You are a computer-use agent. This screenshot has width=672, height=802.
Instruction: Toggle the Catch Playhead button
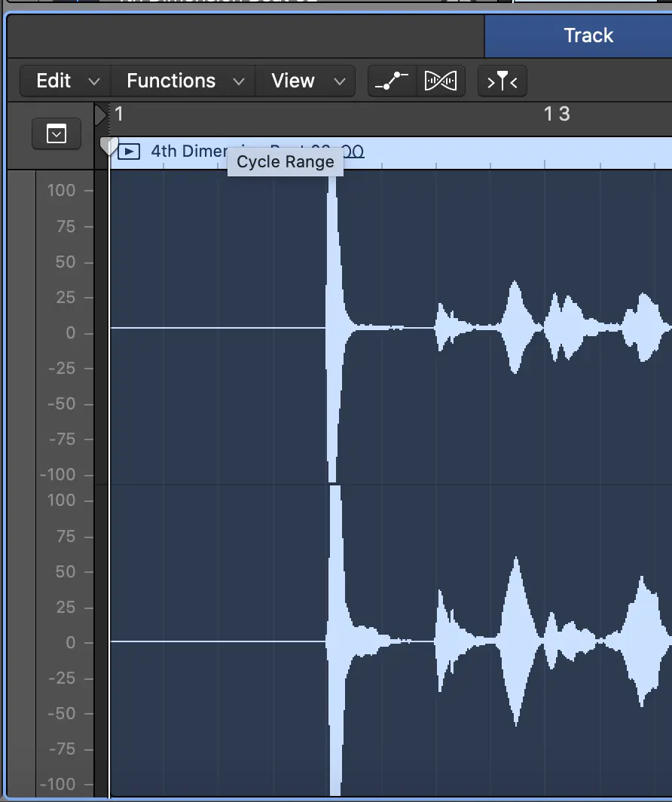502,81
